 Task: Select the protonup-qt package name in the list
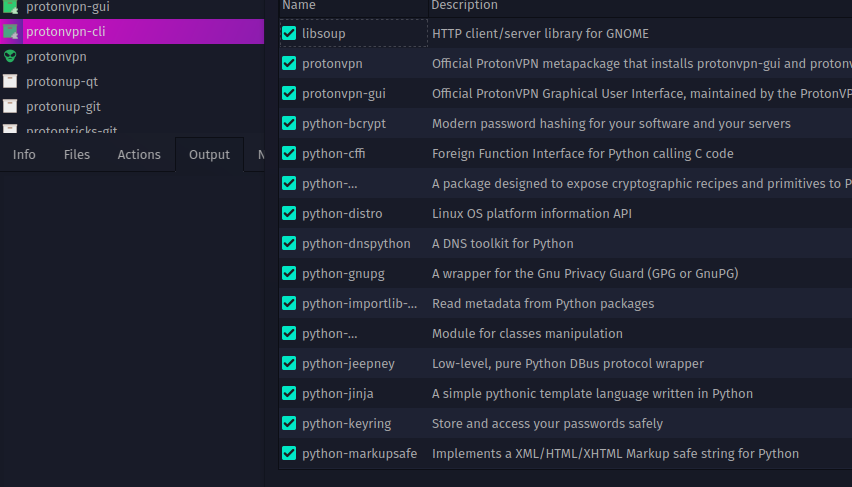[x=62, y=81]
